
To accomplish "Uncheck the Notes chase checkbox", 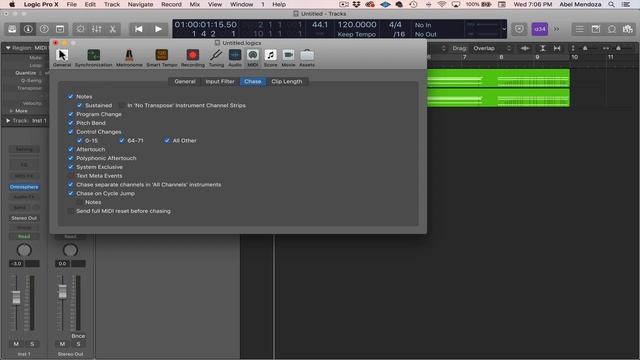I will point(71,96).
